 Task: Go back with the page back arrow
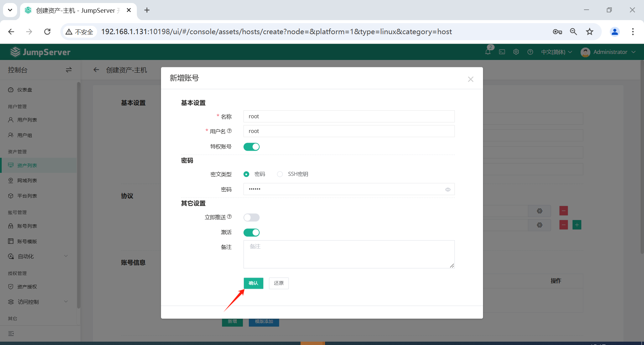click(x=96, y=70)
